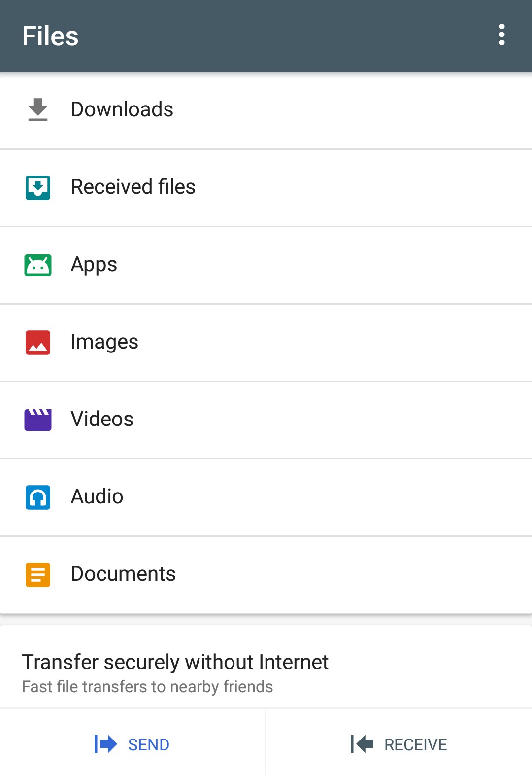
Task: Tap the blue send arrow icon
Action: (x=105, y=744)
